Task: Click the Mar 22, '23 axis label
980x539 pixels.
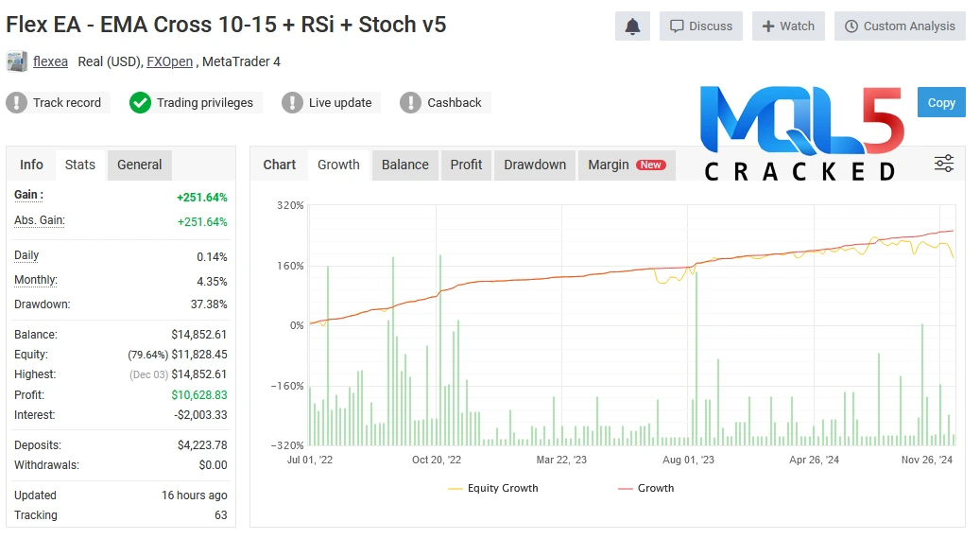Action: 561,460
